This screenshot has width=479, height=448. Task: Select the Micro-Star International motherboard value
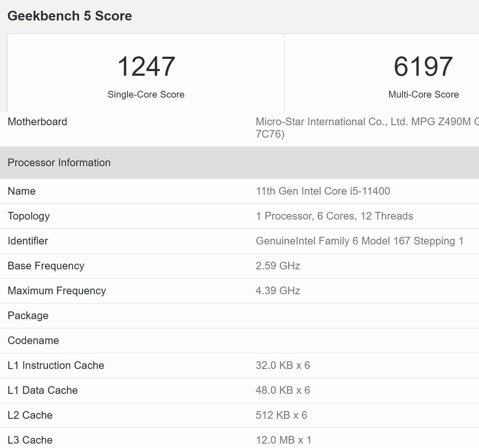click(x=367, y=128)
